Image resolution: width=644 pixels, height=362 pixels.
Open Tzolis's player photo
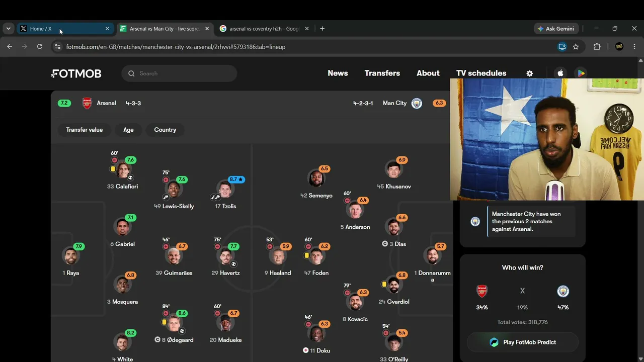[225, 190]
